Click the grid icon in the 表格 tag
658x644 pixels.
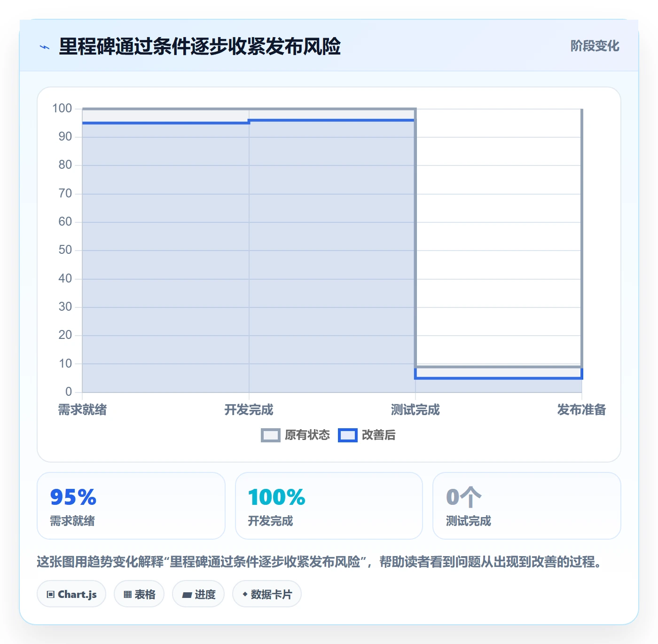[x=127, y=595]
